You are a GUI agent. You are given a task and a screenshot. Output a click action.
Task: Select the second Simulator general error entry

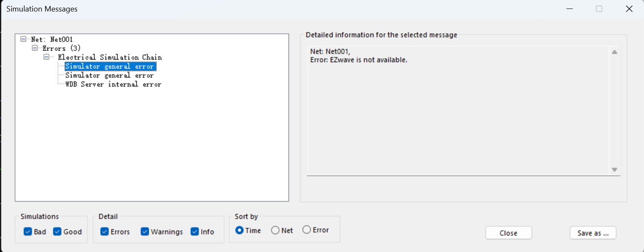point(110,75)
